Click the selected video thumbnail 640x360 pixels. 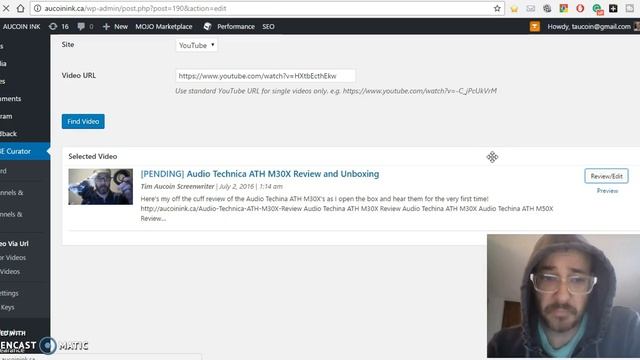coord(100,187)
